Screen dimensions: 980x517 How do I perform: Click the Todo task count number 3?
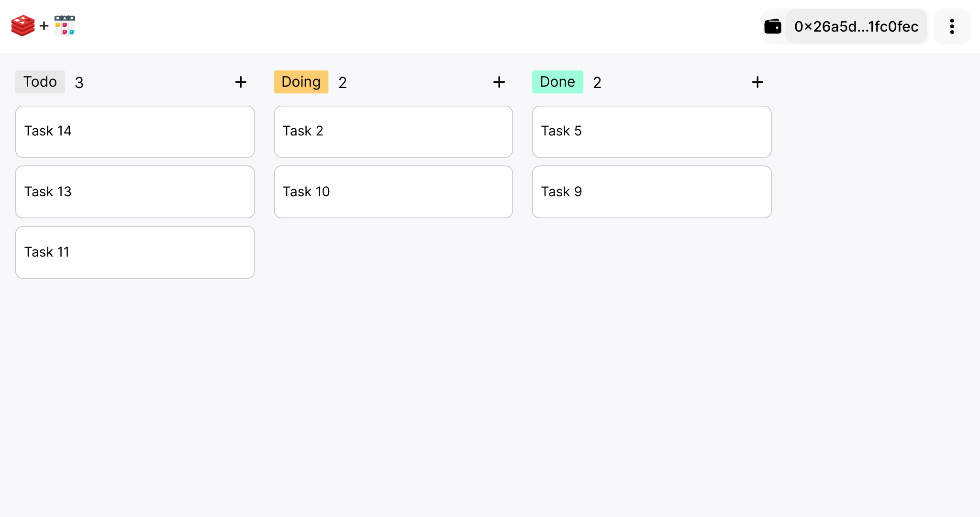point(78,82)
